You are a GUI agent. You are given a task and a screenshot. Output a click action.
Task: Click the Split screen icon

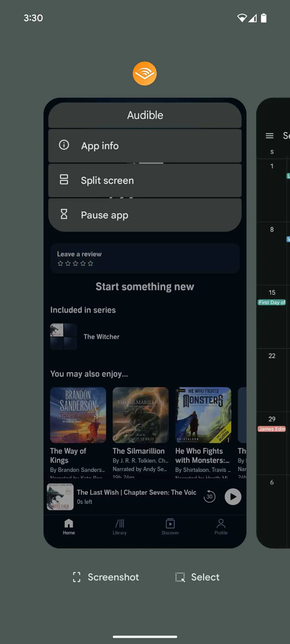(64, 180)
